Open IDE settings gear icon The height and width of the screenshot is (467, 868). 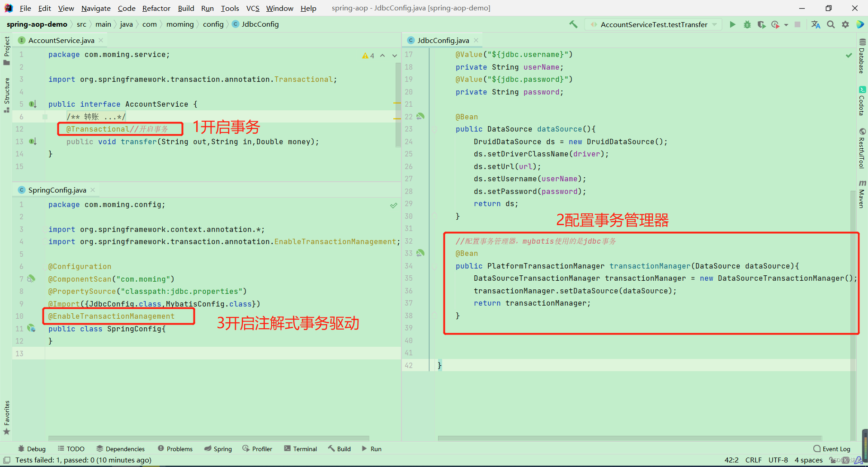click(845, 24)
